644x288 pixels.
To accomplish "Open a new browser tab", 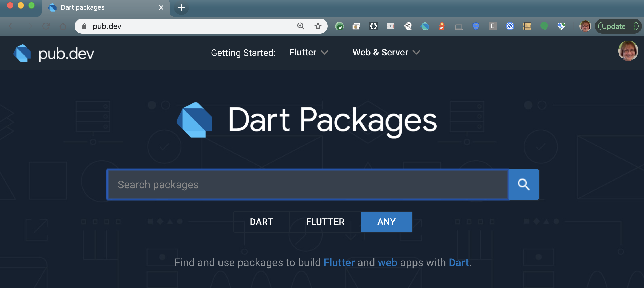I will pos(181,7).
